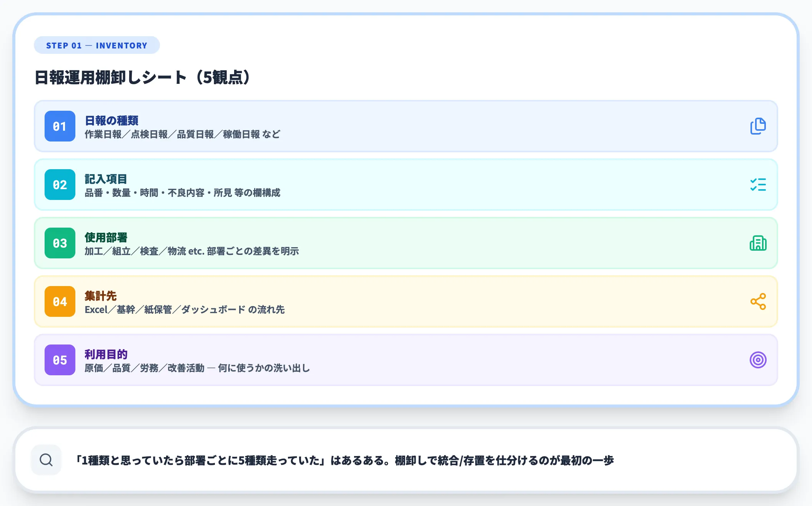Click the building icon on the 使用部署 row
Image resolution: width=812 pixels, height=506 pixels.
coord(758,243)
